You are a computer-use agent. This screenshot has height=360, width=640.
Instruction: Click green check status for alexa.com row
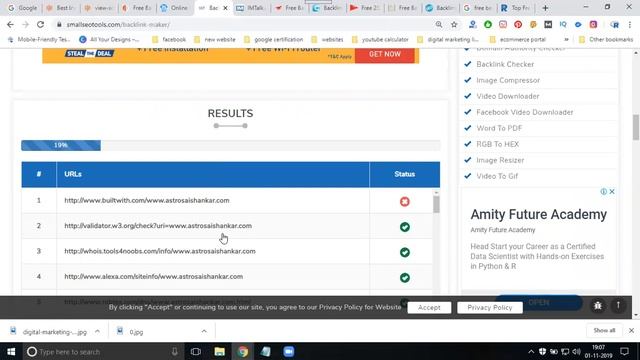click(x=404, y=278)
